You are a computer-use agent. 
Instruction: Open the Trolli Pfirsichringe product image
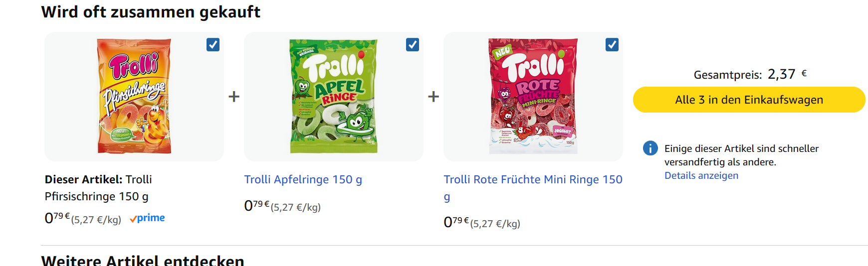[x=134, y=96]
